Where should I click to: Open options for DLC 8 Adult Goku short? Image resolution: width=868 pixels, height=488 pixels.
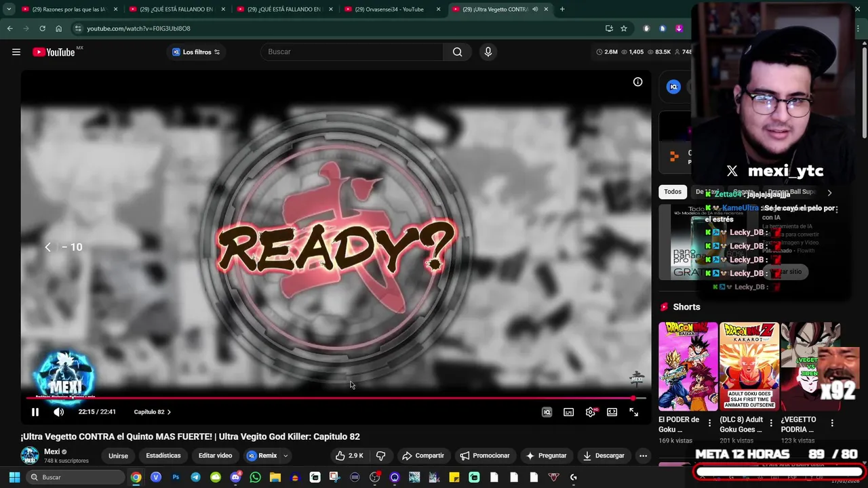point(771,424)
